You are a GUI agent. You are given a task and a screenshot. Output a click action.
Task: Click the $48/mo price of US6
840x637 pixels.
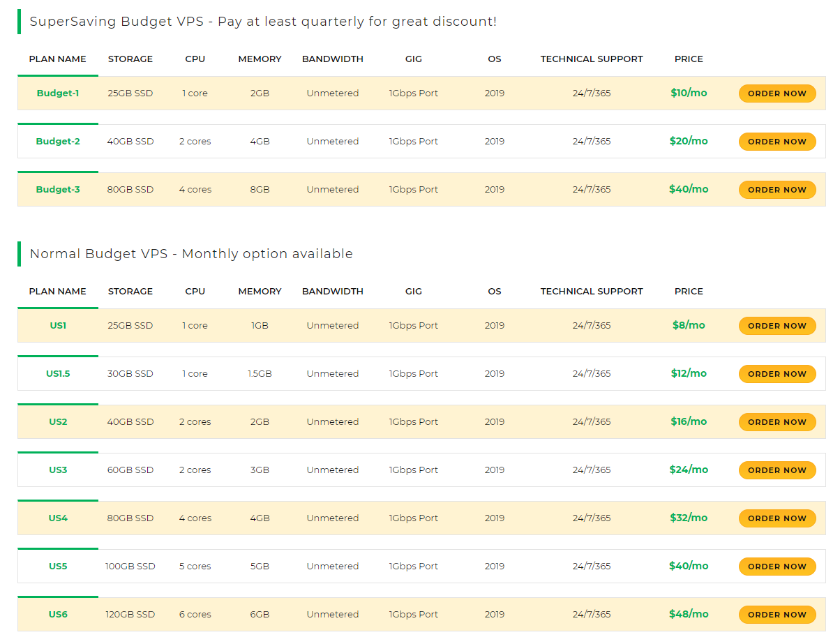coord(689,614)
